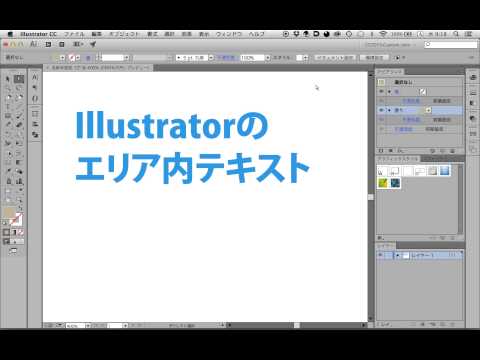480x360 pixels.
Task: Open the Character panel icon
Action: pos(35,77)
